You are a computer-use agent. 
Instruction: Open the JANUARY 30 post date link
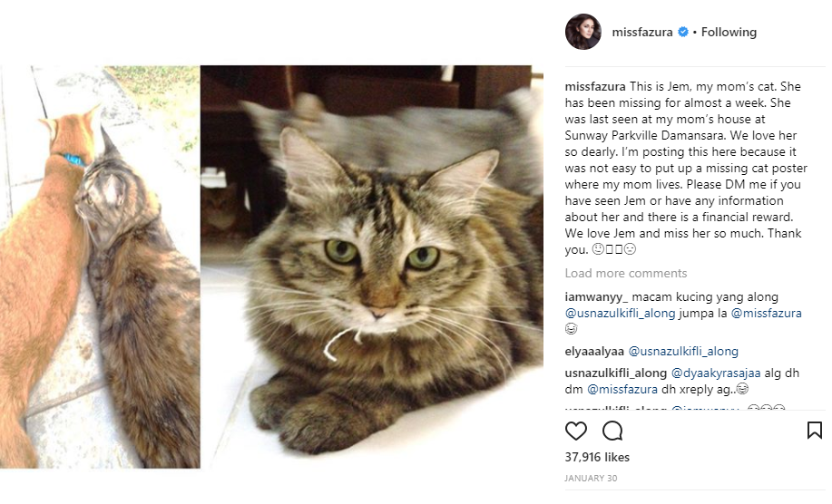tap(591, 478)
